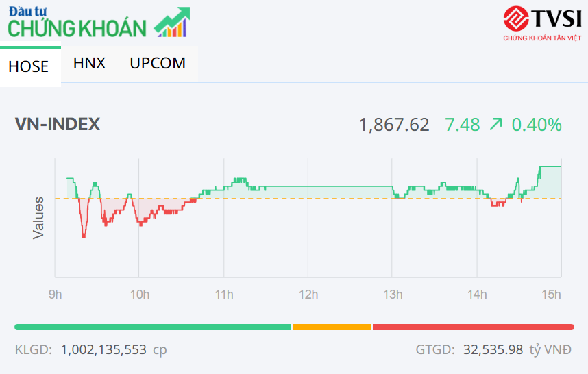The height and width of the screenshot is (374, 588).
Task: Click the 15h time axis label
Action: tap(551, 295)
